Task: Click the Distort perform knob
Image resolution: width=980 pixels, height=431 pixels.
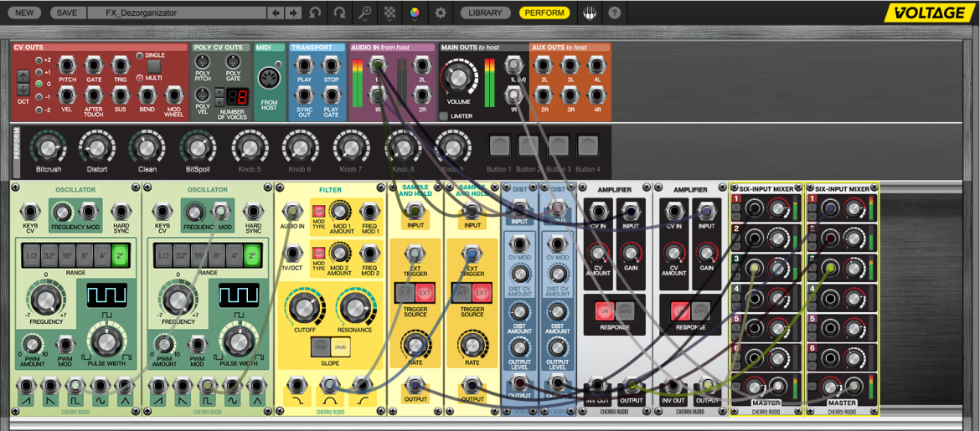Action: point(96,147)
